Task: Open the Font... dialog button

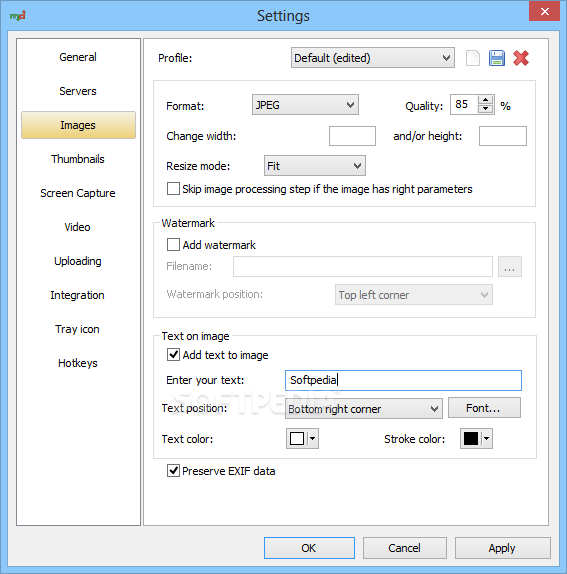Action: pos(484,408)
